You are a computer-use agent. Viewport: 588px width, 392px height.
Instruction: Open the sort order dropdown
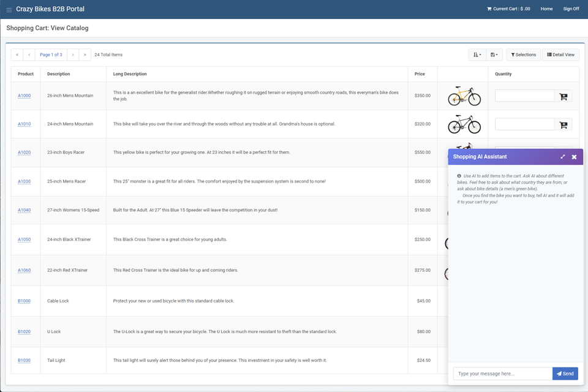pos(477,54)
